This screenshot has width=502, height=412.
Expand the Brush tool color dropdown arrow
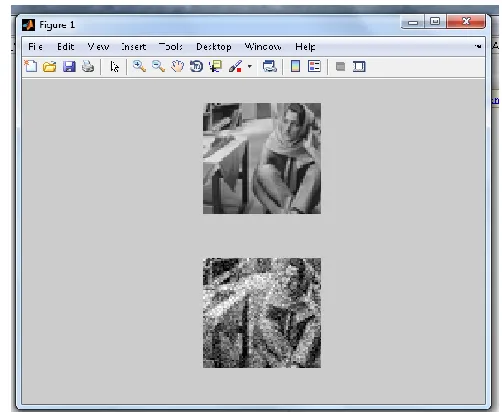[250, 66]
